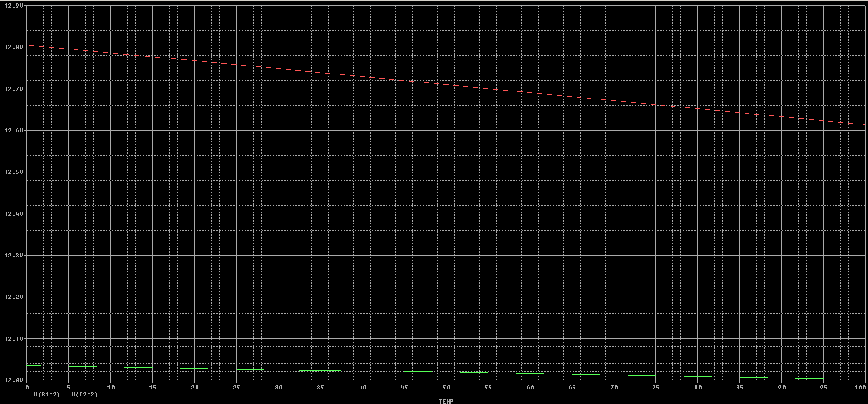Select the V(R1:2) trace name in legend
This screenshot has width=868, height=404.
click(47, 395)
